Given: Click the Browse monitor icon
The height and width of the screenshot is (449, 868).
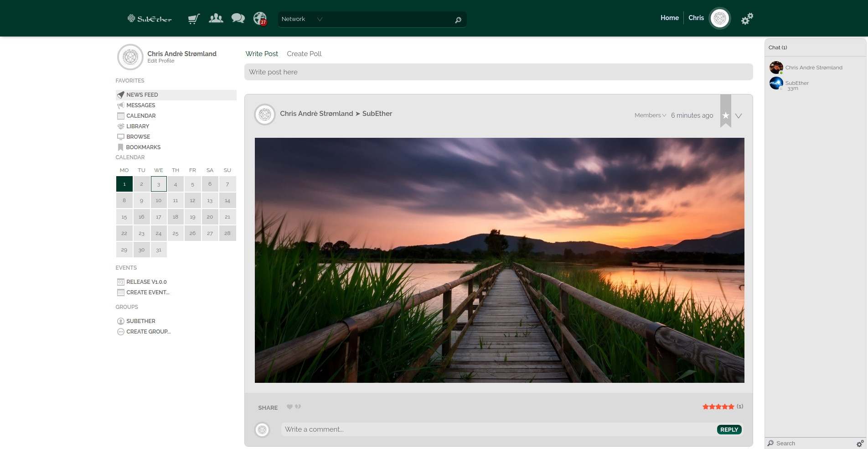Looking at the screenshot, I should (x=121, y=137).
